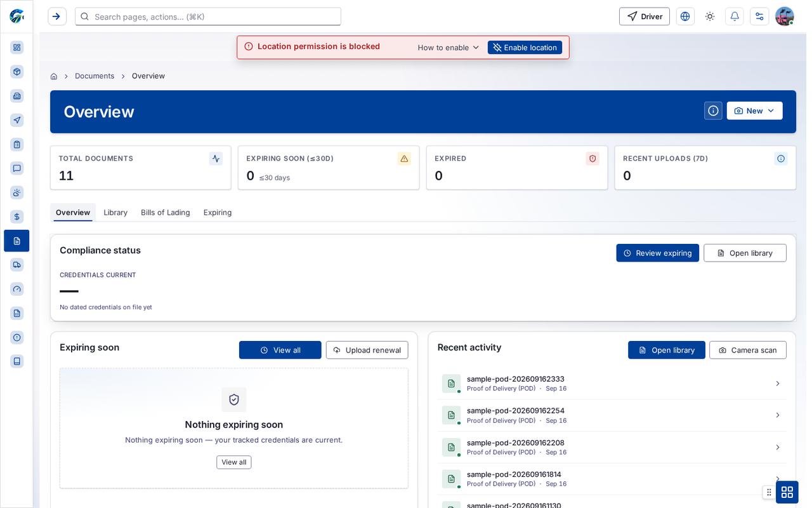Image resolution: width=812 pixels, height=508 pixels.
Task: Open the weather sun-cloud sidebar icon
Action: coord(17,192)
